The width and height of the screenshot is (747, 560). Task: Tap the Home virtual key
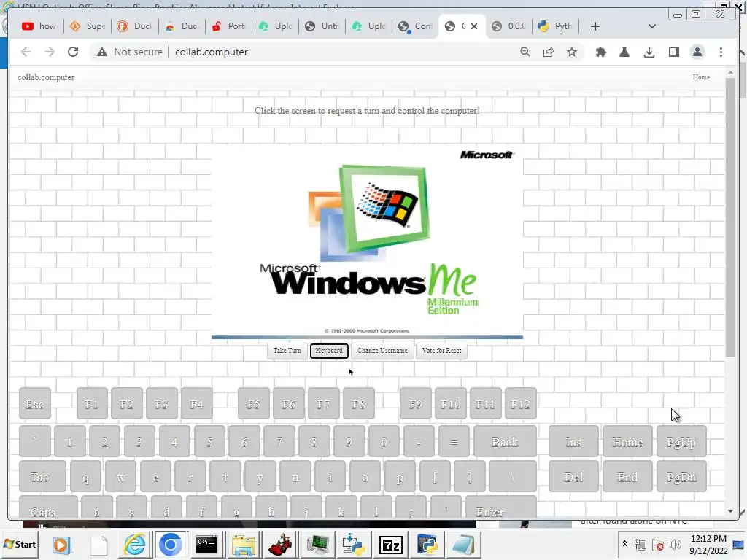click(x=627, y=442)
